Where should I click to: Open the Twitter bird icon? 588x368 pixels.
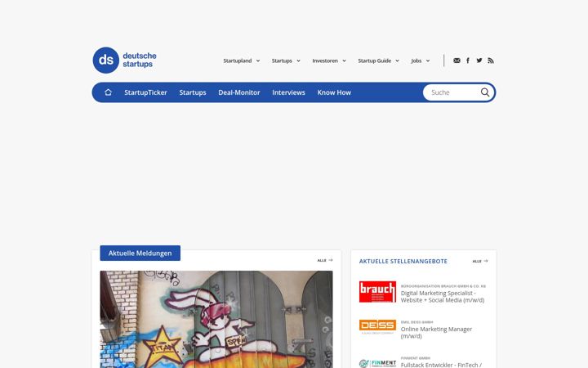click(479, 61)
